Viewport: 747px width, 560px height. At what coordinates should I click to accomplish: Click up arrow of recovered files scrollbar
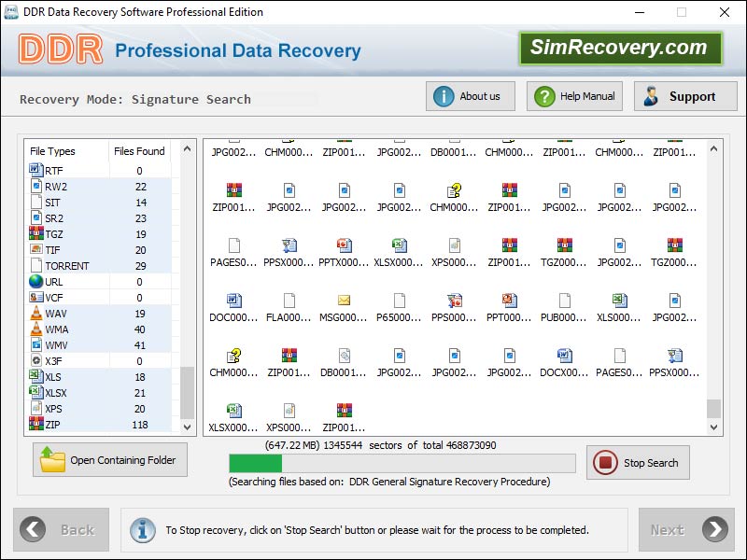click(x=713, y=149)
